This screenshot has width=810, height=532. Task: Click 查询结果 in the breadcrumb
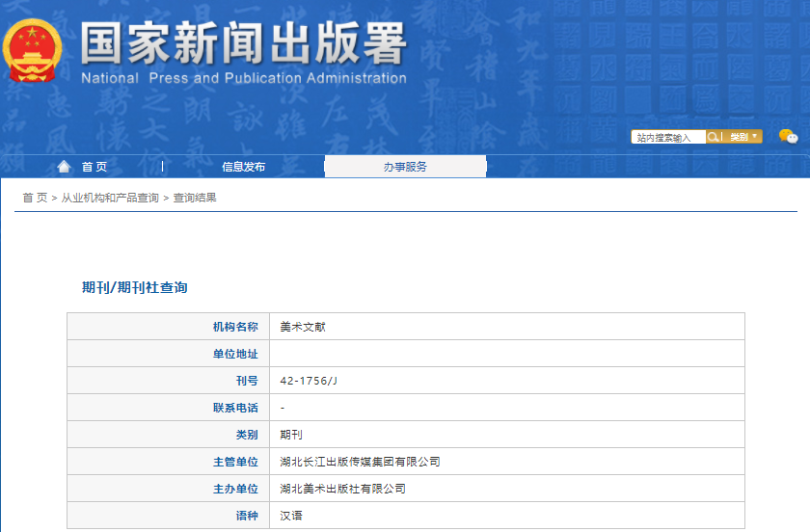[195, 198]
